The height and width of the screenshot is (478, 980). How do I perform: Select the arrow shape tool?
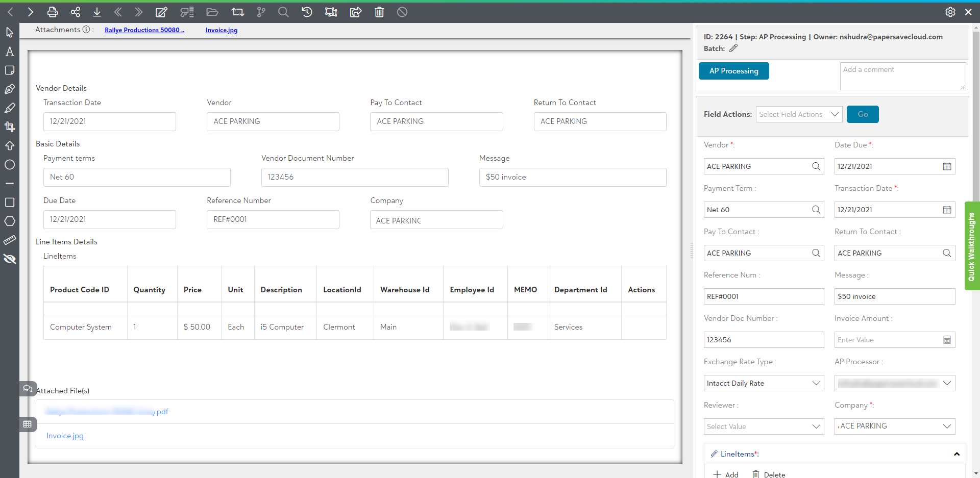pyautogui.click(x=10, y=146)
